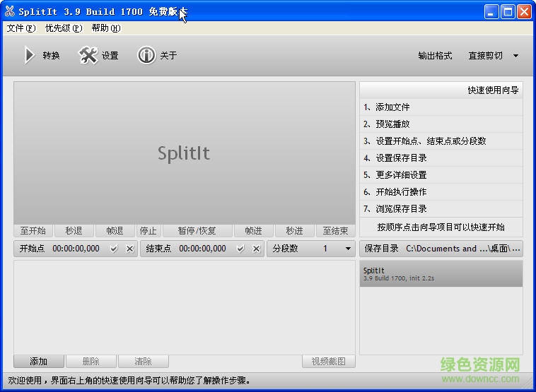Click the 关于 (About) info icon
Viewport: 536px width, 392px height.
click(146, 56)
